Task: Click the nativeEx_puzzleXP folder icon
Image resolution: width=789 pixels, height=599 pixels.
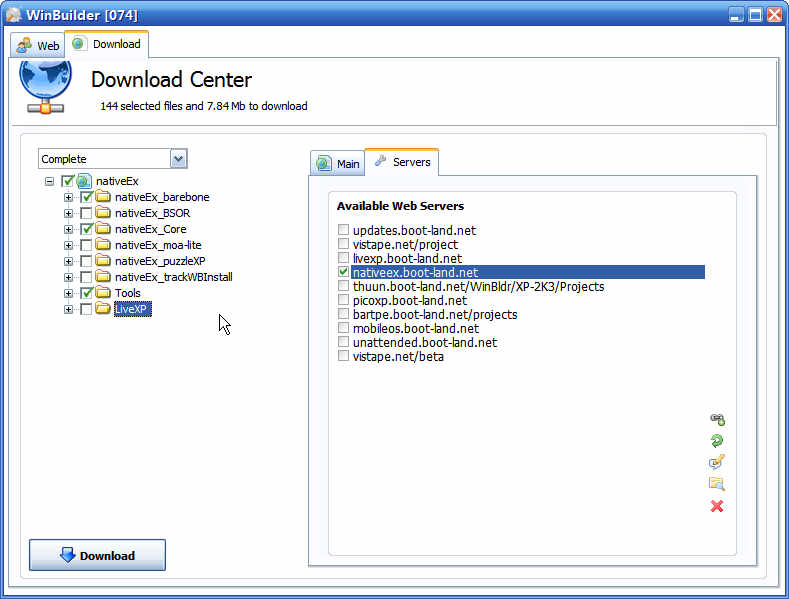Action: [x=103, y=260]
